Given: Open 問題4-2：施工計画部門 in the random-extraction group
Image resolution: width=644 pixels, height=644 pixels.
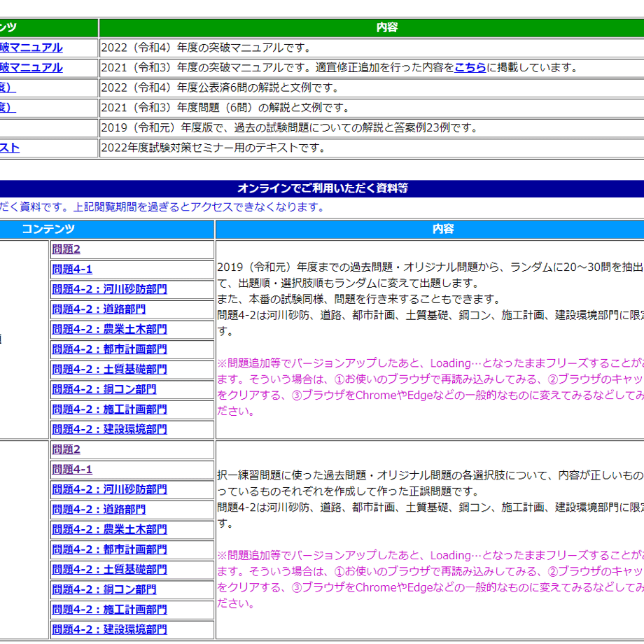Looking at the screenshot, I should pyautogui.click(x=110, y=409).
